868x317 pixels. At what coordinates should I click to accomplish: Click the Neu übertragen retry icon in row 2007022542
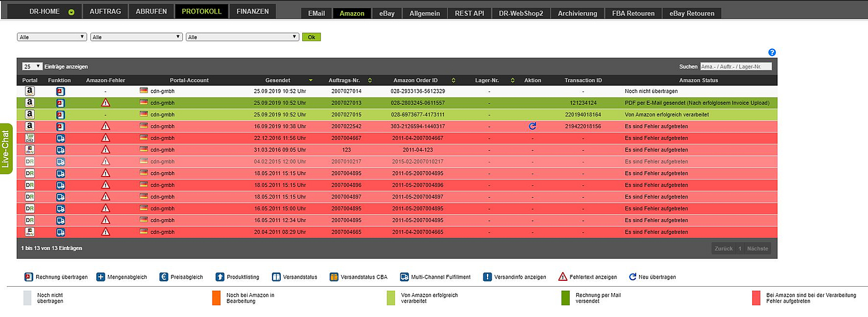pyautogui.click(x=532, y=126)
